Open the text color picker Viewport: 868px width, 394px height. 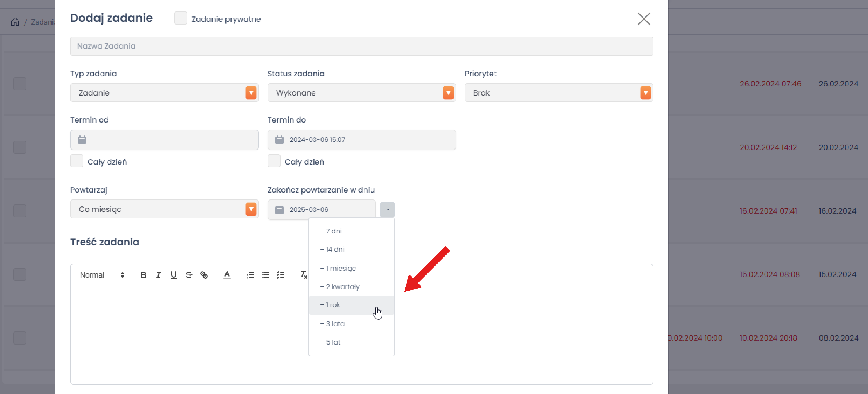click(x=227, y=275)
